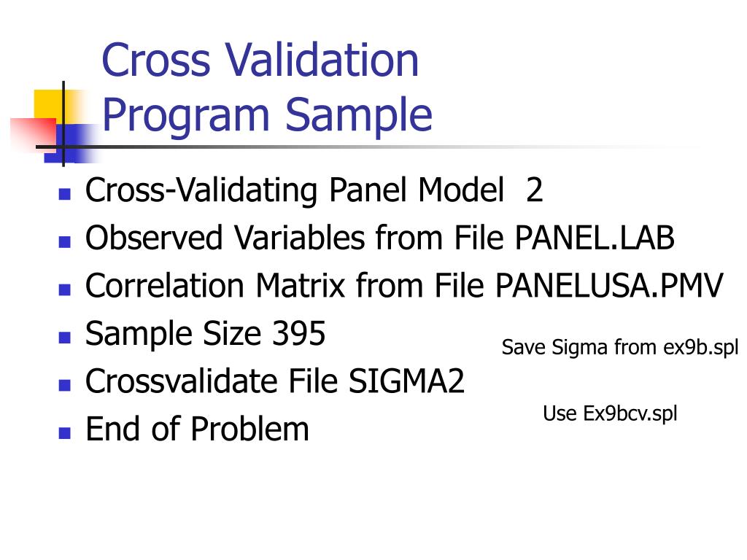Screen dimensions: 747x560
Task: Click the horizontal divider line under title
Action: click(x=362, y=147)
